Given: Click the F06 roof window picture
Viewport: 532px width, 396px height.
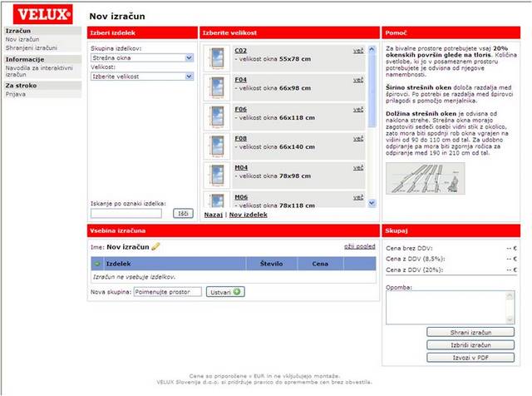Looking at the screenshot, I should [219, 117].
